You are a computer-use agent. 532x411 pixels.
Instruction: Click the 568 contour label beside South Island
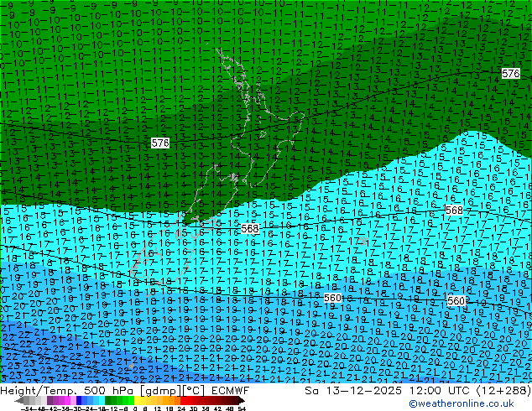click(x=250, y=228)
